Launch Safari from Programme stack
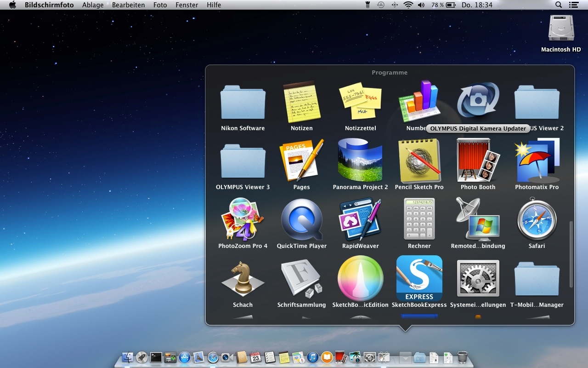The height and width of the screenshot is (368, 588). coord(537,219)
